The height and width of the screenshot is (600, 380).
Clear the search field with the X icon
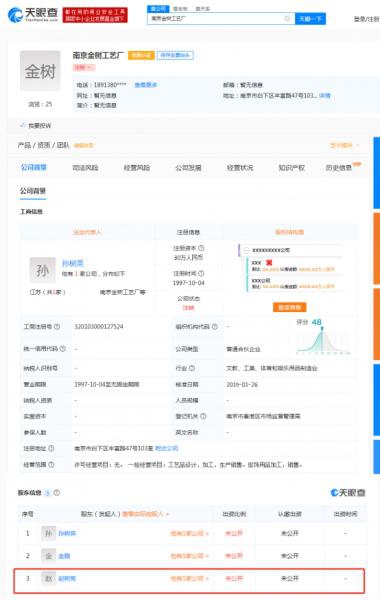pyautogui.click(x=287, y=18)
